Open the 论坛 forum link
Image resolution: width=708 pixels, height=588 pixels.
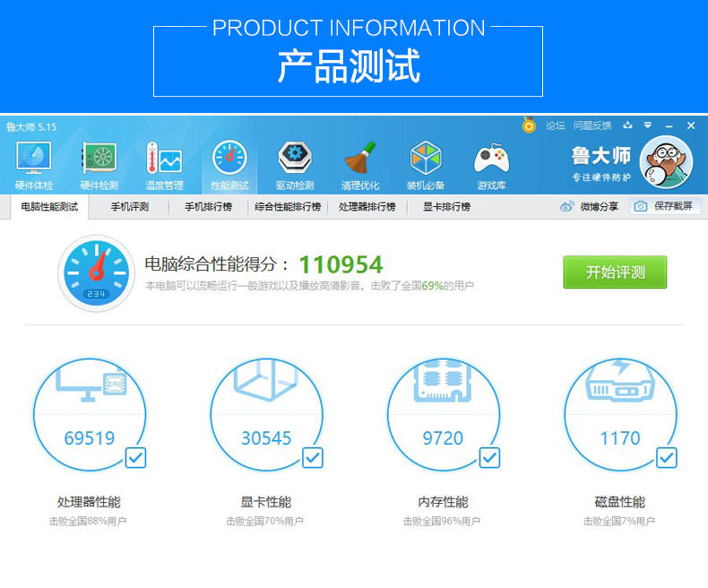pyautogui.click(x=555, y=125)
